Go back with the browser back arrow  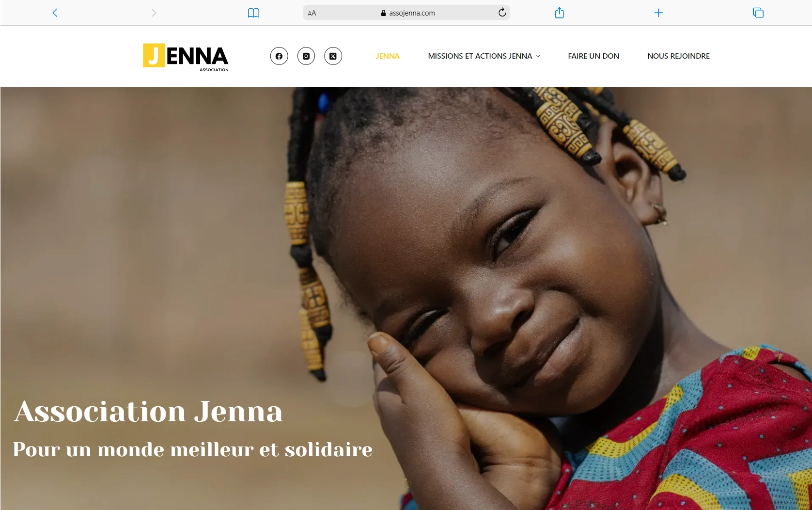[x=55, y=13]
